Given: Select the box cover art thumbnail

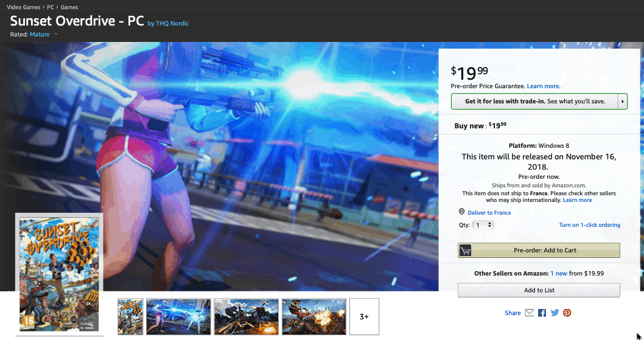Looking at the screenshot, I should tap(131, 317).
